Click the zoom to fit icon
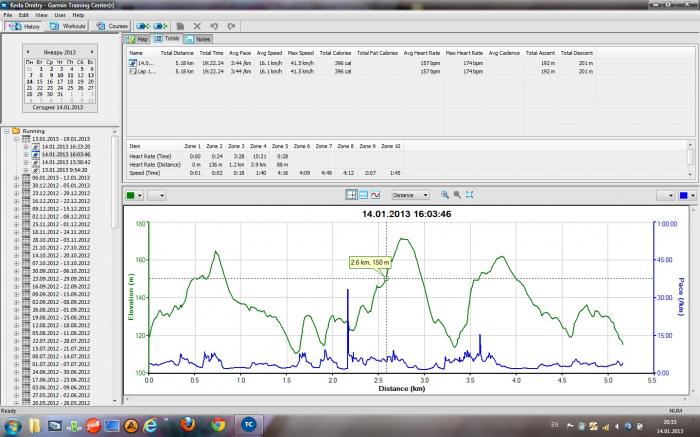The image size is (700, 437). pyautogui.click(x=469, y=195)
